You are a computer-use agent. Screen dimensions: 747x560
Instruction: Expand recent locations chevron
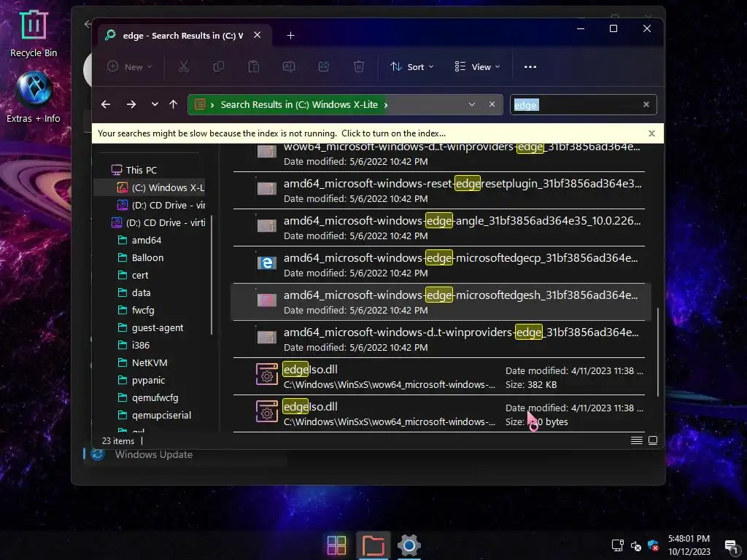155,104
